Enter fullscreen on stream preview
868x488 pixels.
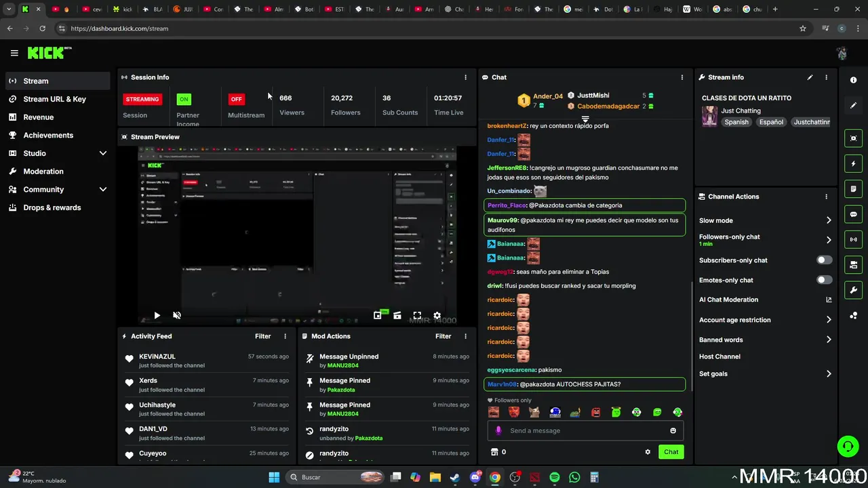click(x=417, y=315)
